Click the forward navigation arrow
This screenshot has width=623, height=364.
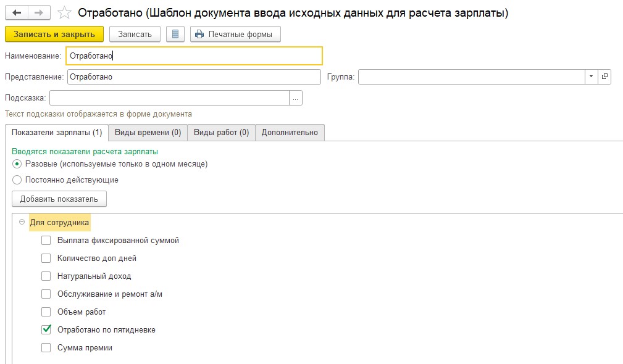pos(39,13)
